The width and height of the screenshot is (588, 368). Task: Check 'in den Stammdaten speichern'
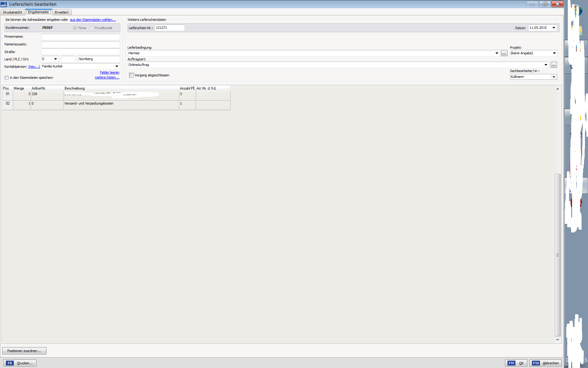tap(7, 78)
